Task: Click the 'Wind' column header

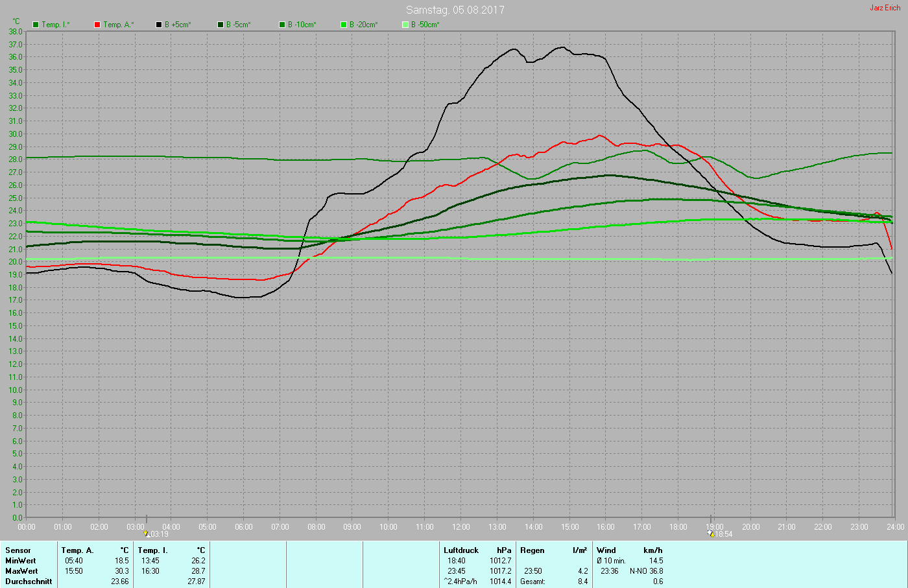Action: point(606,550)
